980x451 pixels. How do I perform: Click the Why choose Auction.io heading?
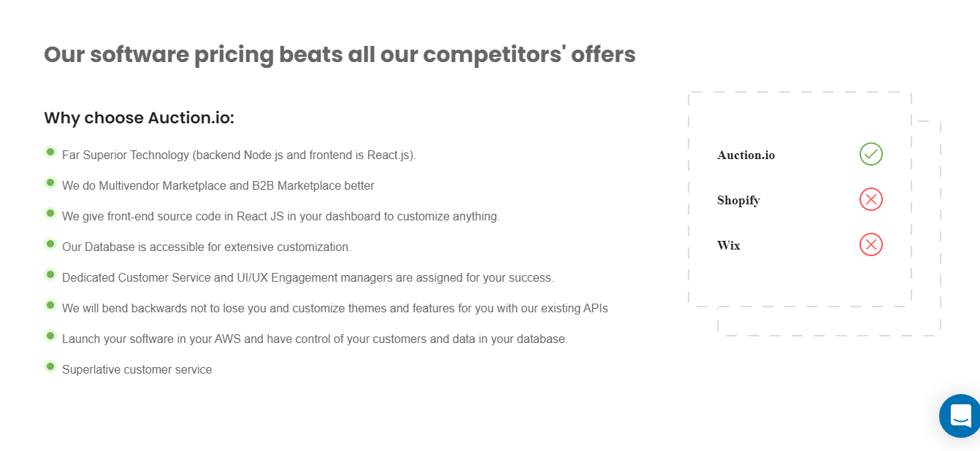tap(139, 117)
